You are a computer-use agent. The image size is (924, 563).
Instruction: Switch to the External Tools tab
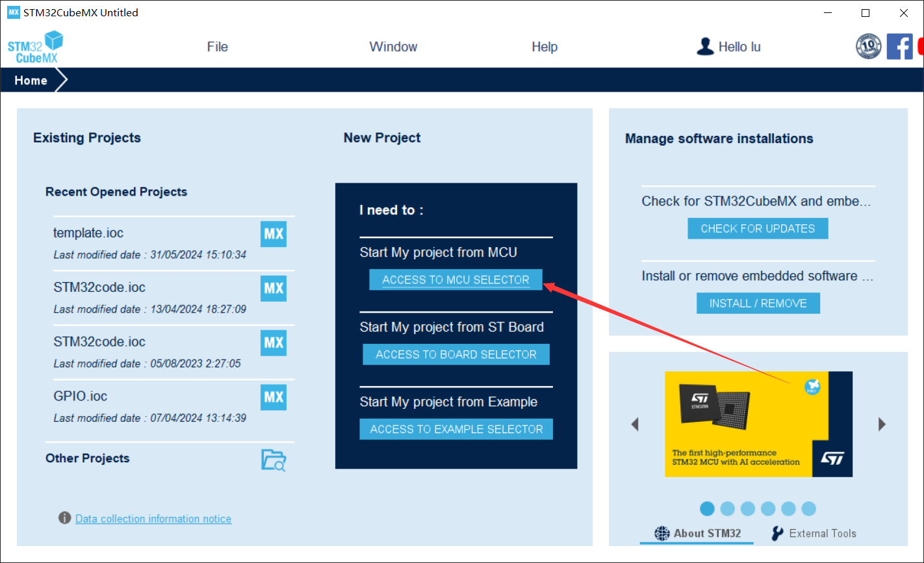pyautogui.click(x=814, y=533)
